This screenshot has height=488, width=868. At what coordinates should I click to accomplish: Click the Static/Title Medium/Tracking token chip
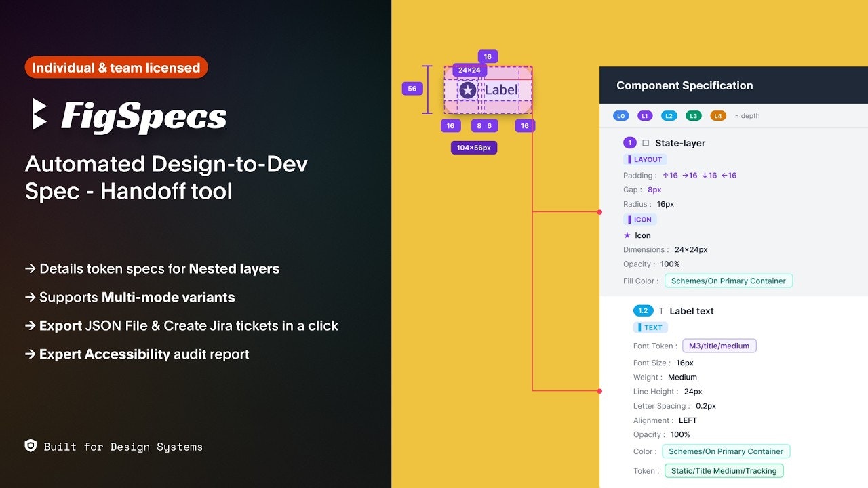pos(724,470)
